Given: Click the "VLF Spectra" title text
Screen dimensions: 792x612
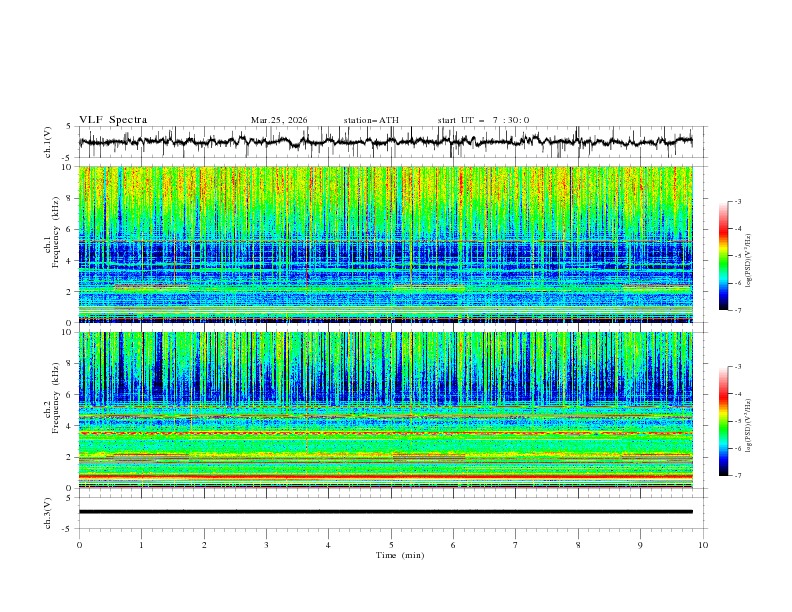Looking at the screenshot, I should point(113,120).
